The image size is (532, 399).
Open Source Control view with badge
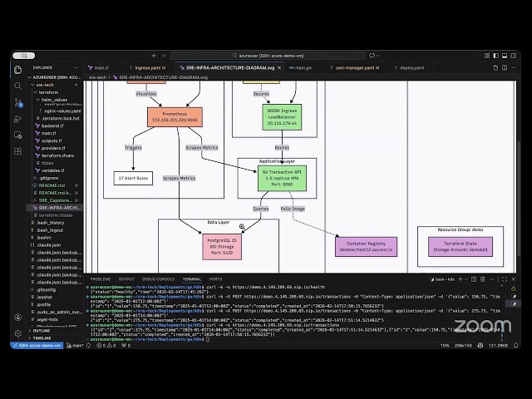[18, 102]
